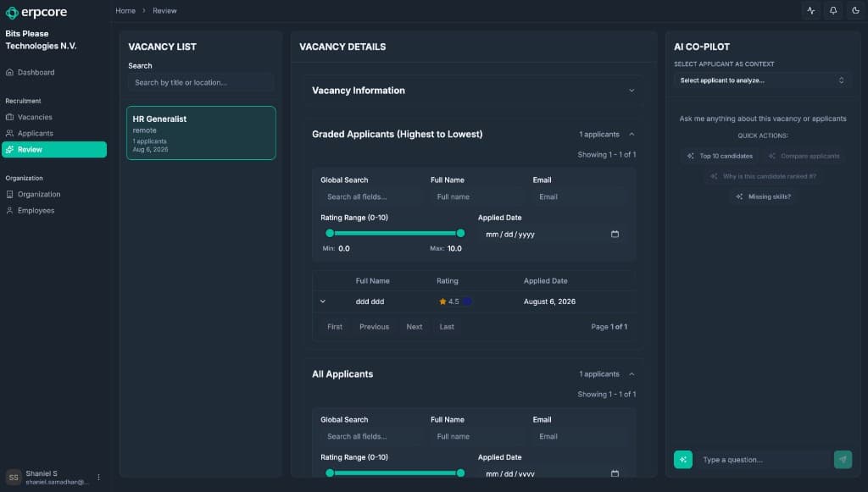Focus the Type a question input
This screenshot has width=868, height=492.
click(764, 459)
